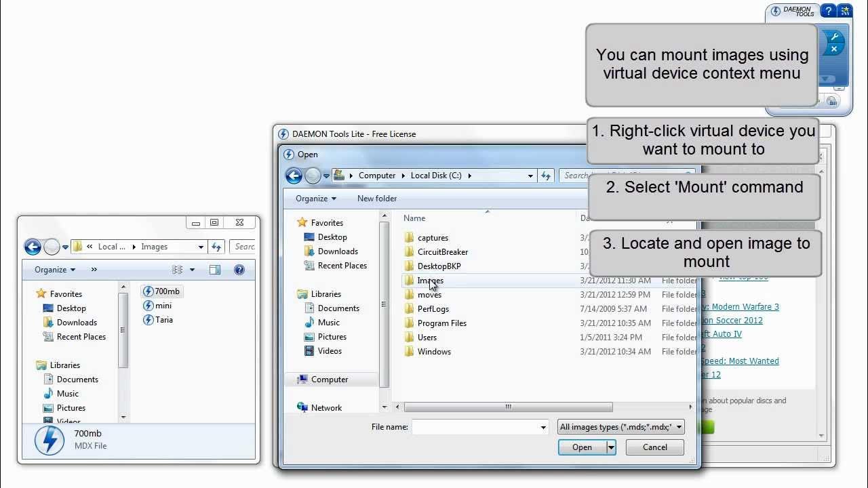Expand breadcrumb arrow after Computer

point(403,176)
